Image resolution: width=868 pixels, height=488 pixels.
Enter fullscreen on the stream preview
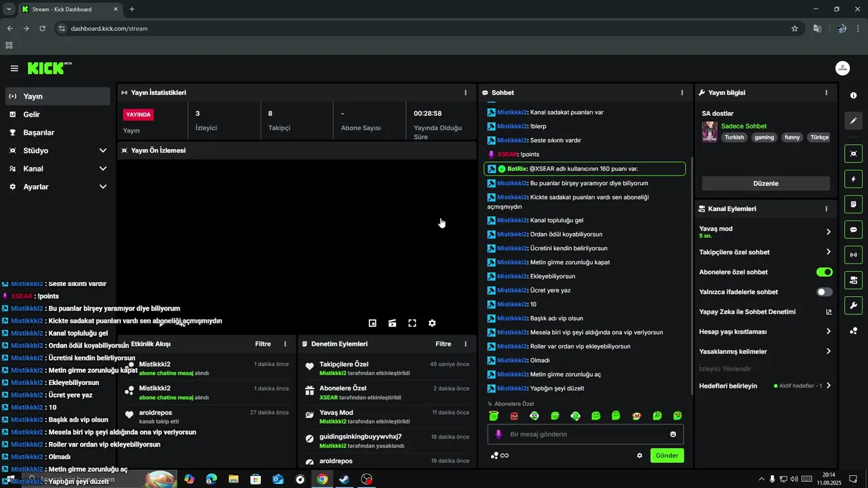[x=412, y=323]
